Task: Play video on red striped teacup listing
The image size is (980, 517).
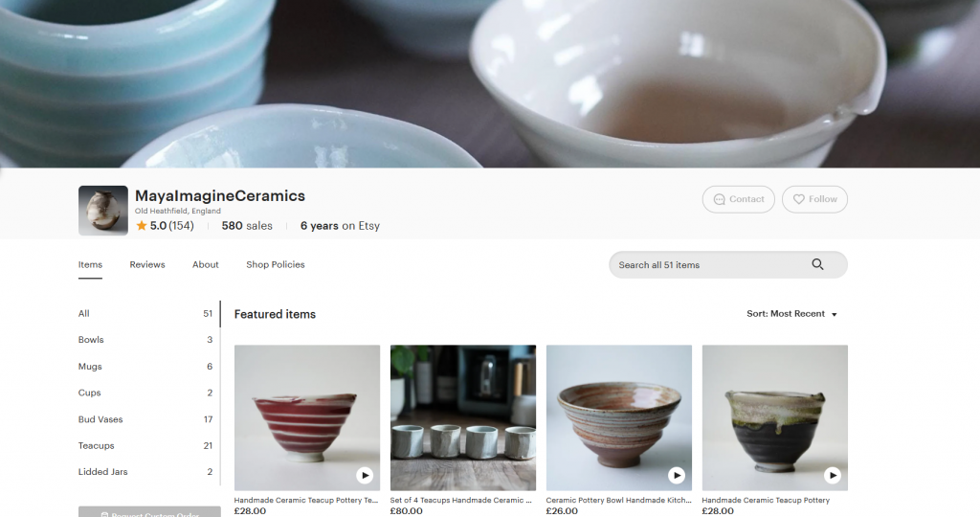Action: [365, 475]
